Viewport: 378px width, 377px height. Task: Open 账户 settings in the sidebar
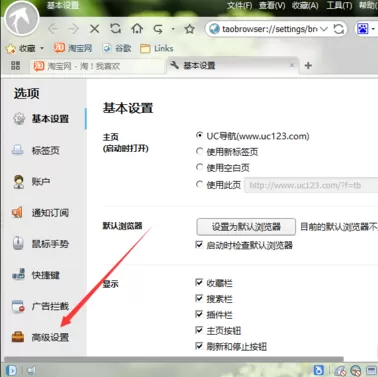[32, 182]
